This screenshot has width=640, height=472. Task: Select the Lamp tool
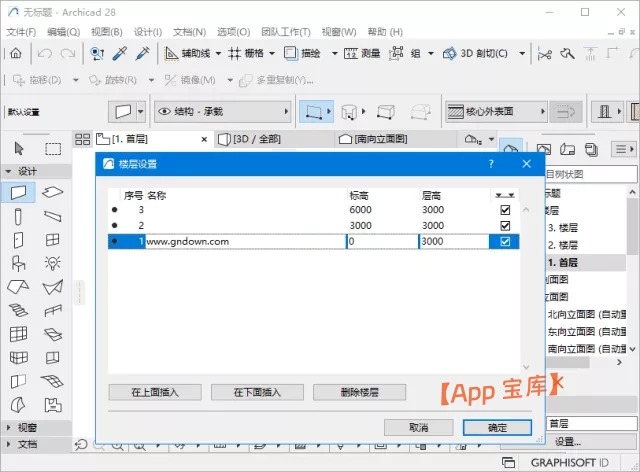point(53,263)
